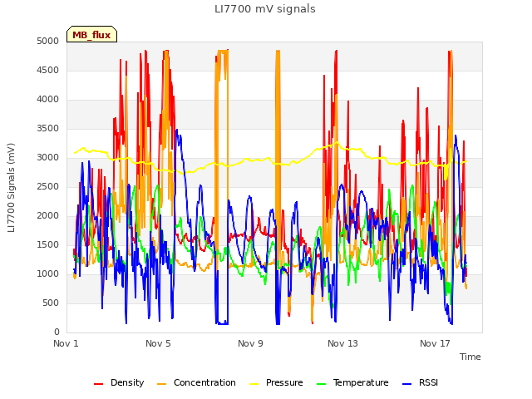The image size is (532, 399).
Task: Click the green Temperature legend marker
Action: pos(321,384)
